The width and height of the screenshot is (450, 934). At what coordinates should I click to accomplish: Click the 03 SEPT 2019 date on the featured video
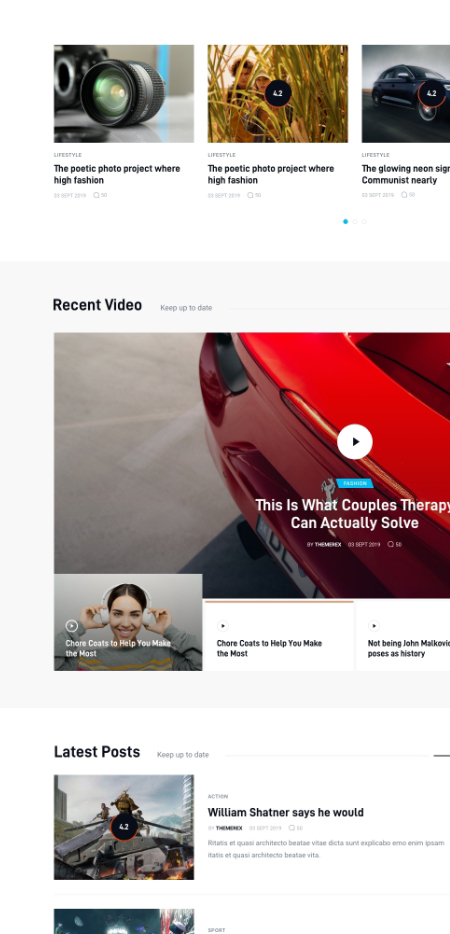(x=364, y=544)
